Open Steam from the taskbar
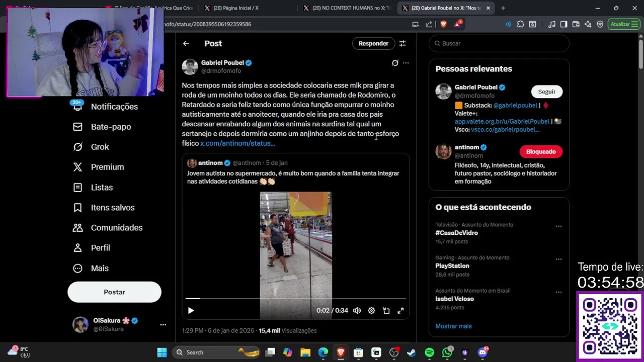 412,352
